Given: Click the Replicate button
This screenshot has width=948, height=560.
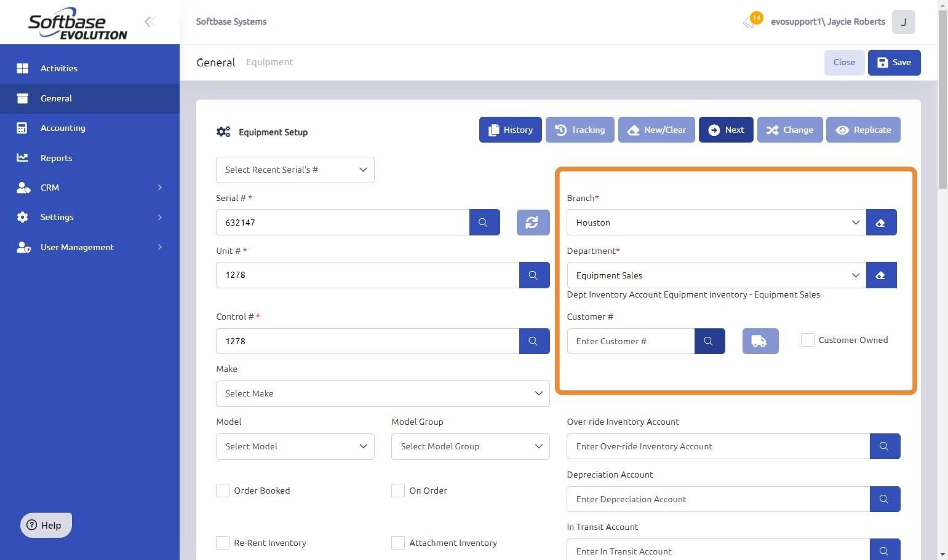Looking at the screenshot, I should 864,130.
